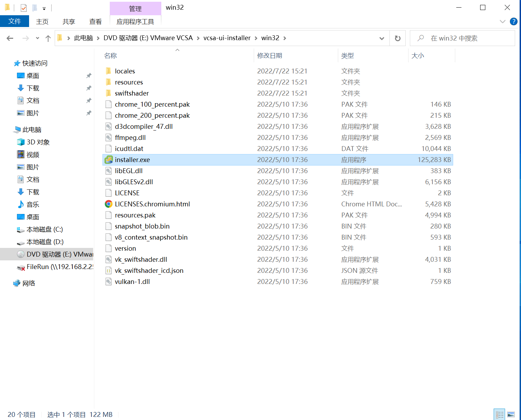Select the resources.pak file
Screen dimensions: 521x420
pyautogui.click(x=278, y=215)
